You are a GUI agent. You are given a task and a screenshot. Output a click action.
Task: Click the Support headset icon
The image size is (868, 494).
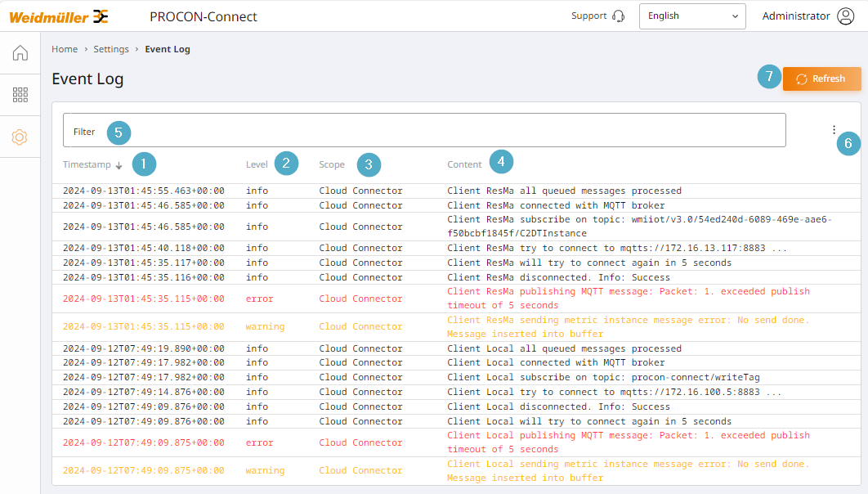(x=619, y=16)
